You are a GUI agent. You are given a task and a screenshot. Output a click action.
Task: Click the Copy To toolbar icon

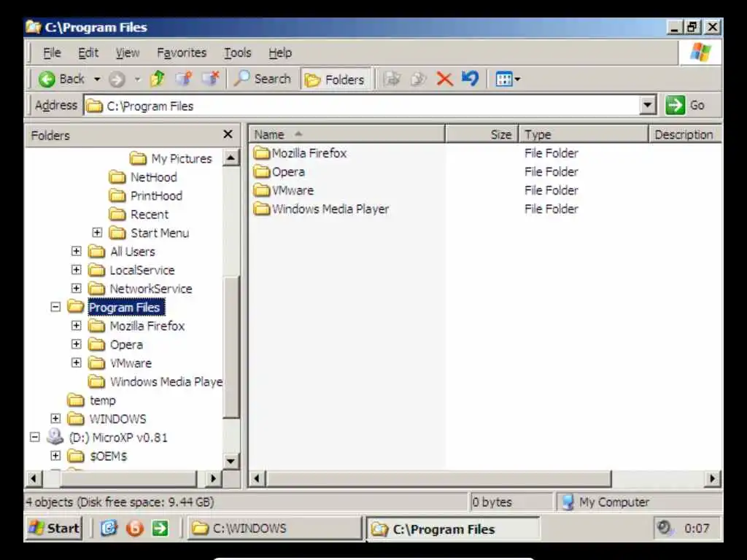[x=418, y=79]
